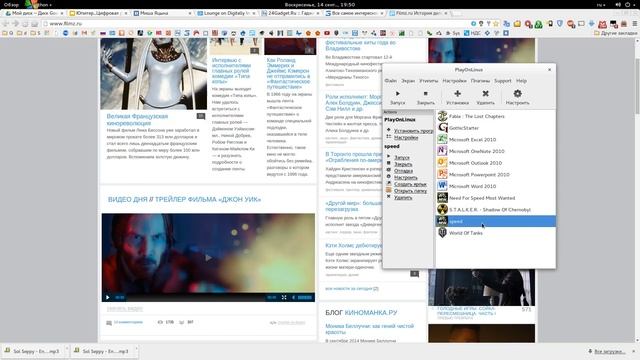640x360 pixels.
Task: Click Запуск link under speed heading
Action: [x=402, y=157]
